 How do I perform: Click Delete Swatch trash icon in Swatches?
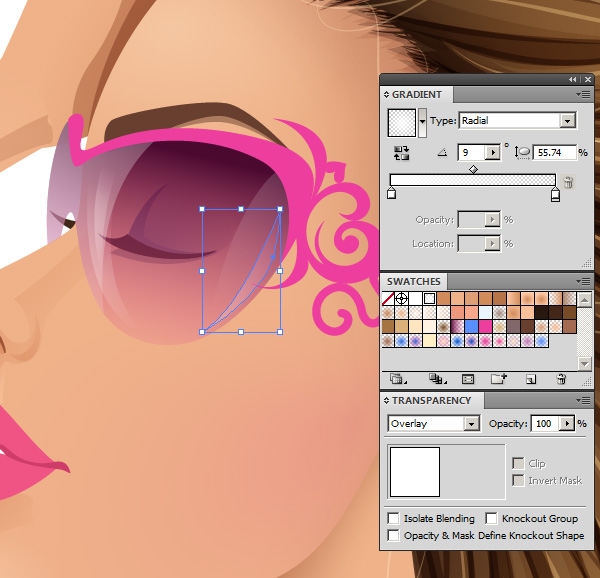coord(561,379)
